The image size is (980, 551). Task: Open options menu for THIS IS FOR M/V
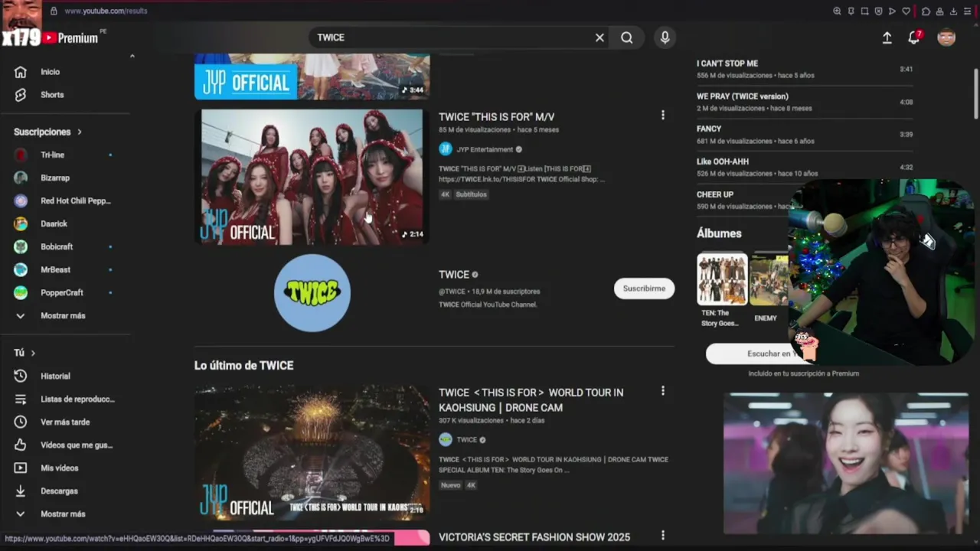pos(663,115)
